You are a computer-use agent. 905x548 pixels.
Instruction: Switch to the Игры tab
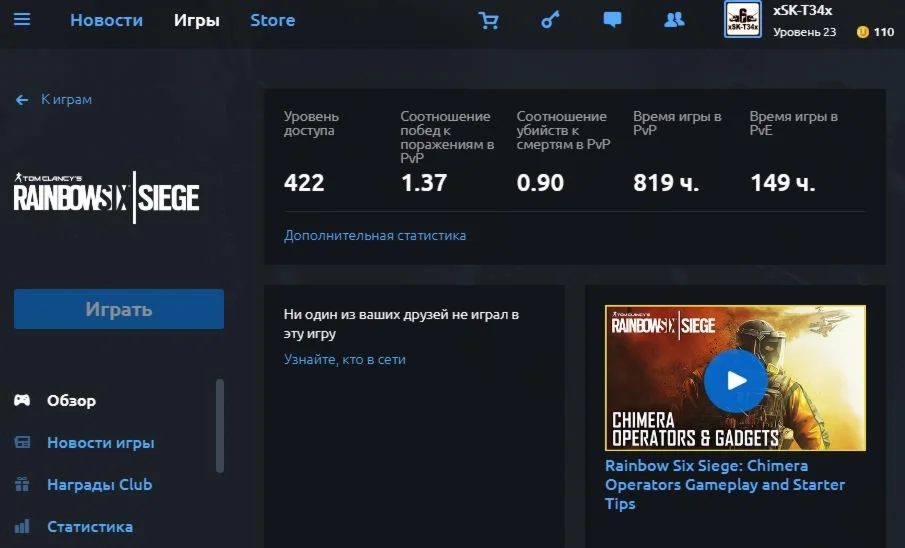(197, 20)
